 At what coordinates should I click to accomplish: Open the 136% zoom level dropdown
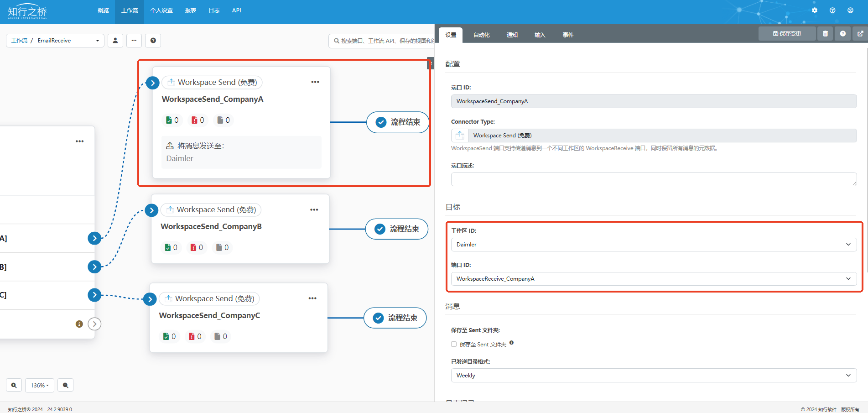pos(40,385)
